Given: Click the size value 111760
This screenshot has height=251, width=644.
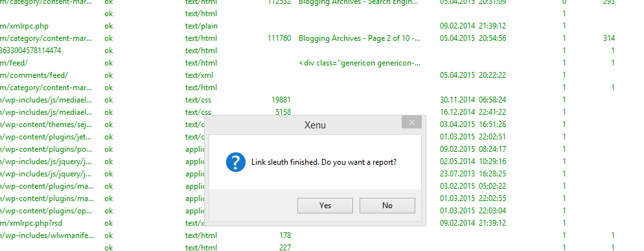Looking at the screenshot, I should pyautogui.click(x=279, y=38).
